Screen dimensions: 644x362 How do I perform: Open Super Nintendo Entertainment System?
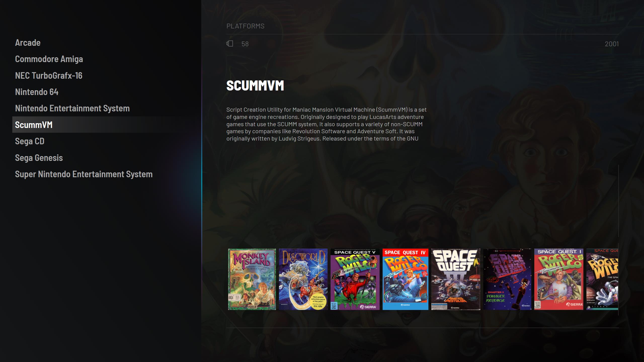click(x=84, y=174)
